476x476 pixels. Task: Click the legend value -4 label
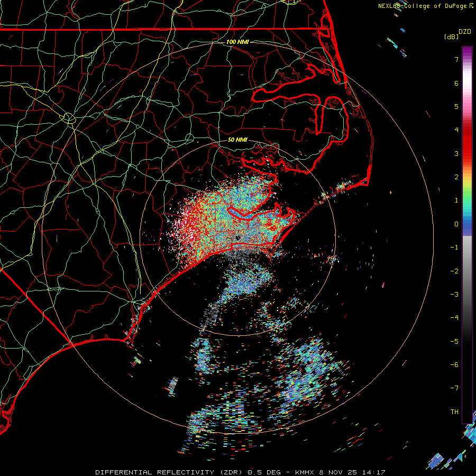[x=454, y=318]
